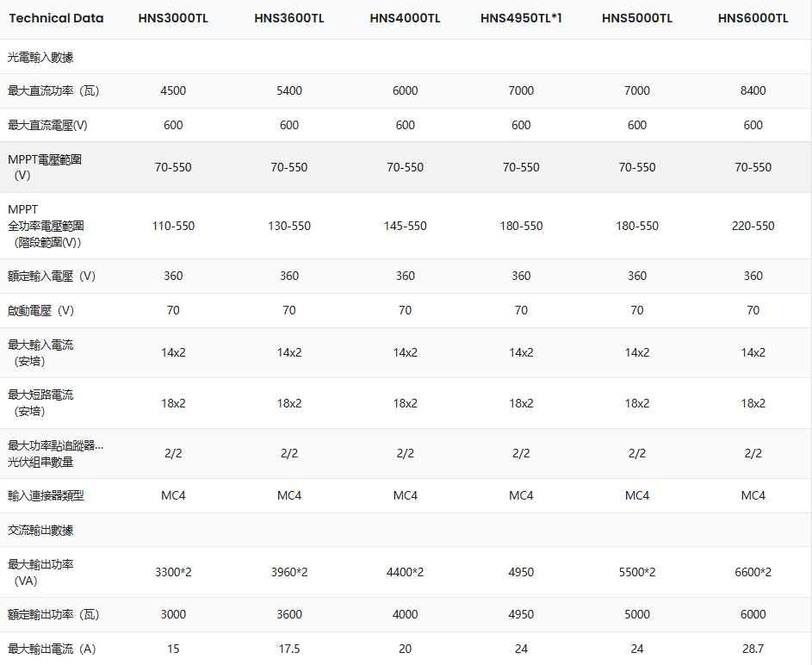Click the 110-550 full power voltage cell
This screenshot has height=665, width=812.
(x=173, y=226)
